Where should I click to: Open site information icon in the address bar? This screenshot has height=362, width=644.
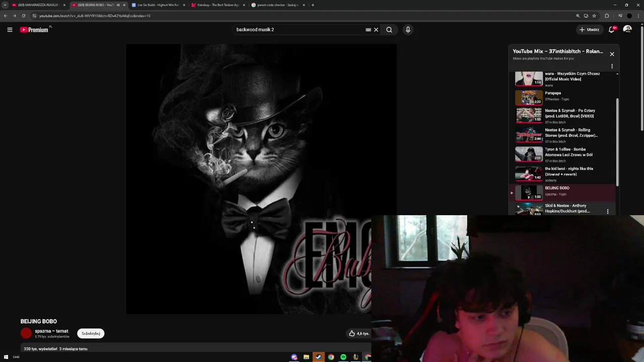tap(34, 16)
